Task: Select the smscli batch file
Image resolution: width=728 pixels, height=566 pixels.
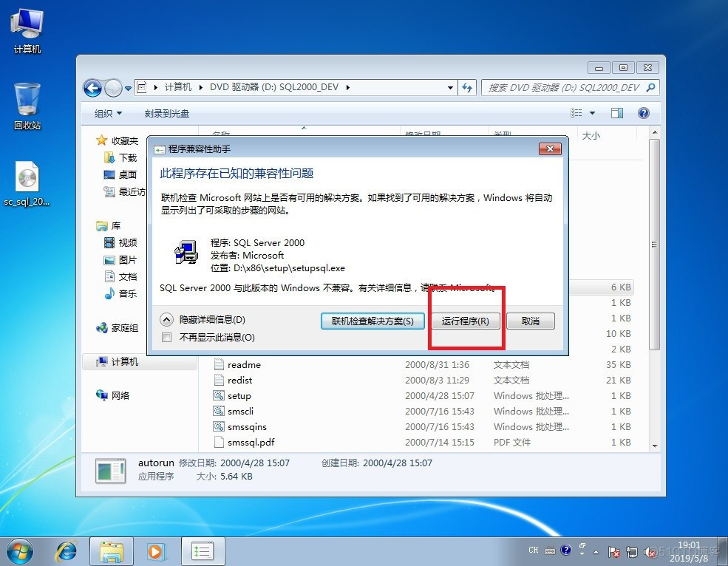Action: [x=240, y=412]
